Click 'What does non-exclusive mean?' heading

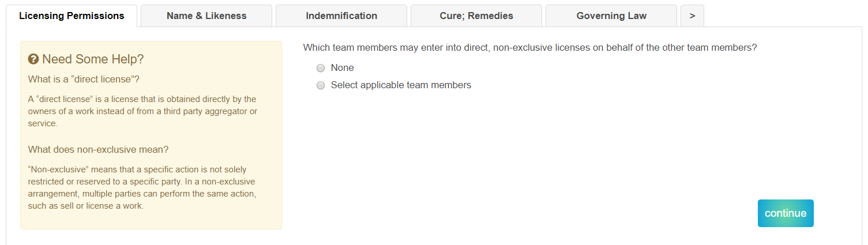98,149
